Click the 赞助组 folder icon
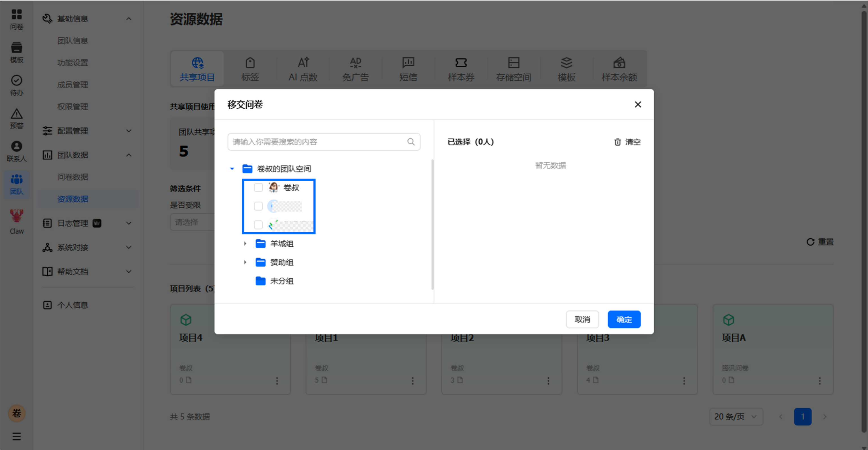The height and width of the screenshot is (450, 868). tap(261, 262)
